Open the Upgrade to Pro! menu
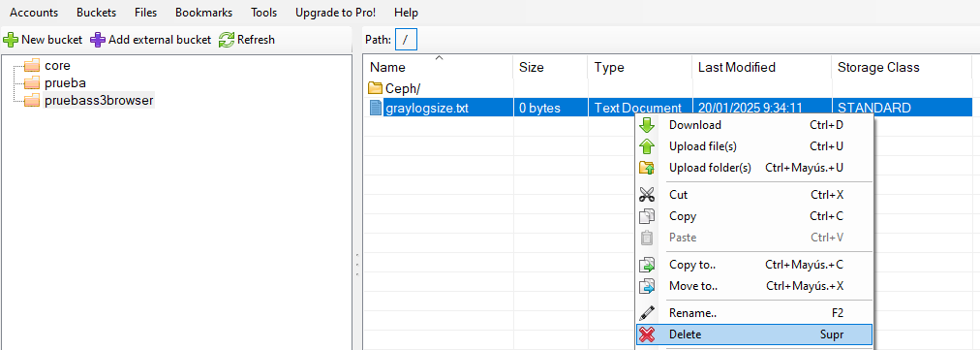 [336, 13]
